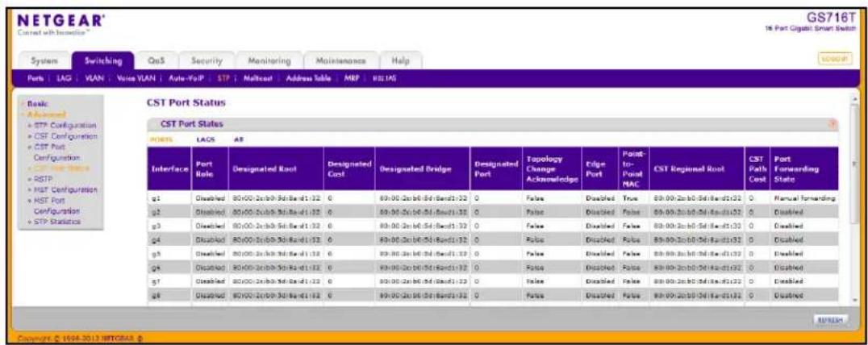Select CST Port Status in the sidebar
The image size is (868, 345).
click(x=61, y=168)
